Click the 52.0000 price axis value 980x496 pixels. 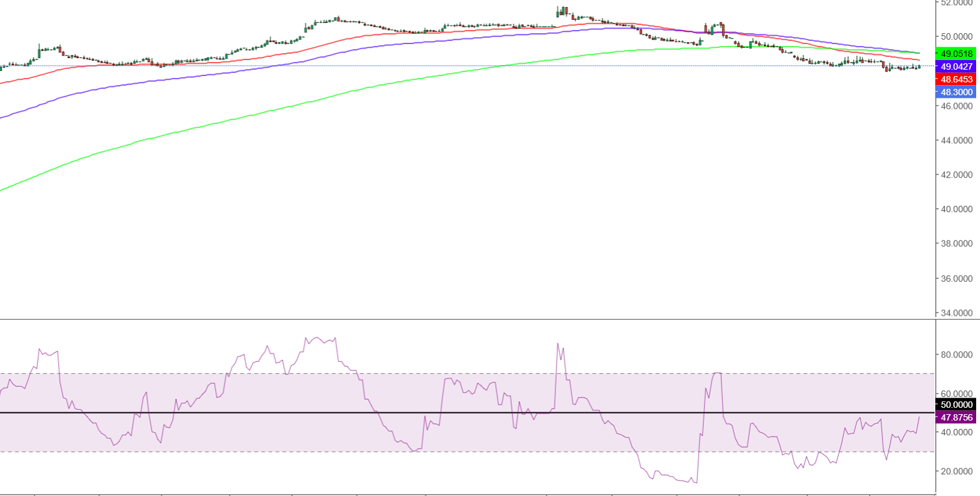pos(956,3)
